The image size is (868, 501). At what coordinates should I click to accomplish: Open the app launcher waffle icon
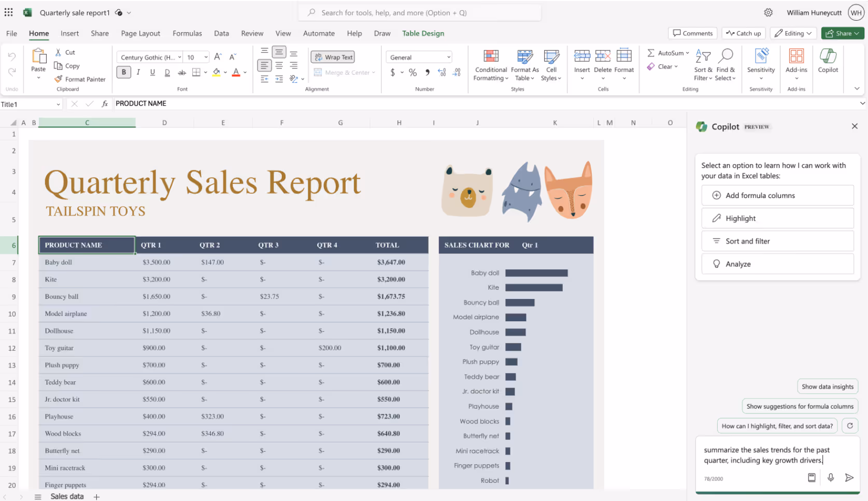pyautogui.click(x=9, y=12)
